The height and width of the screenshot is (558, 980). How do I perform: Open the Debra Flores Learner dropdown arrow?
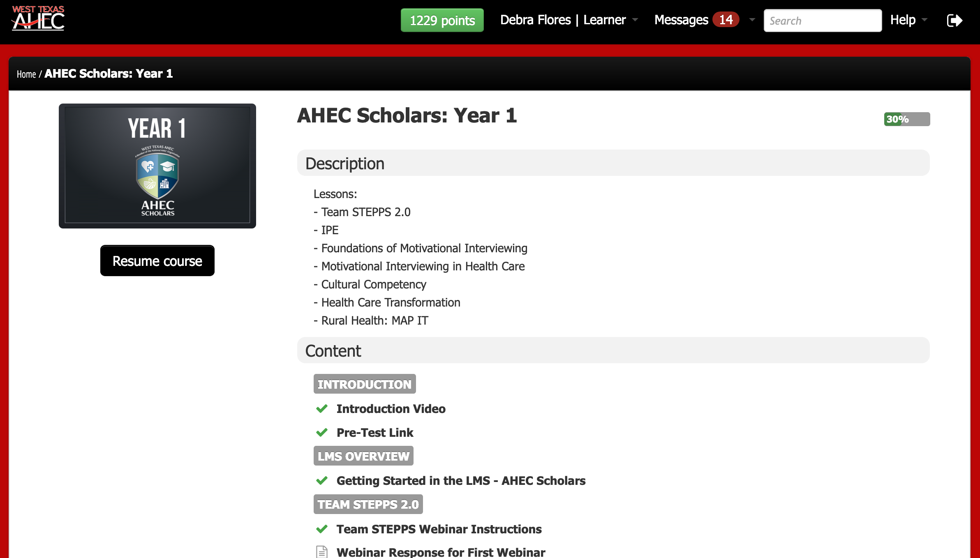[x=635, y=20]
